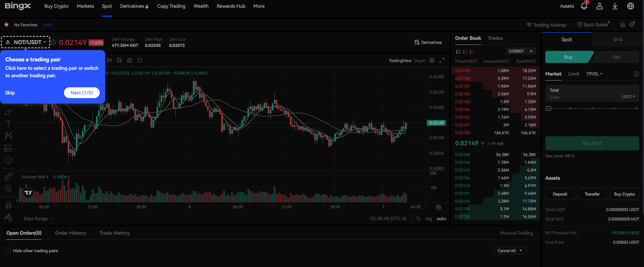The width and height of the screenshot is (644, 267).
Task: Select the Limit order tab
Action: [x=574, y=74]
